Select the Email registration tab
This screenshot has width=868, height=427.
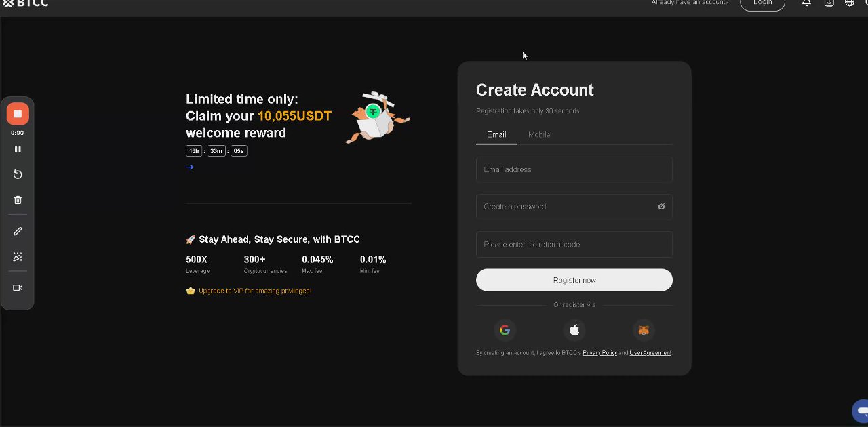[496, 134]
